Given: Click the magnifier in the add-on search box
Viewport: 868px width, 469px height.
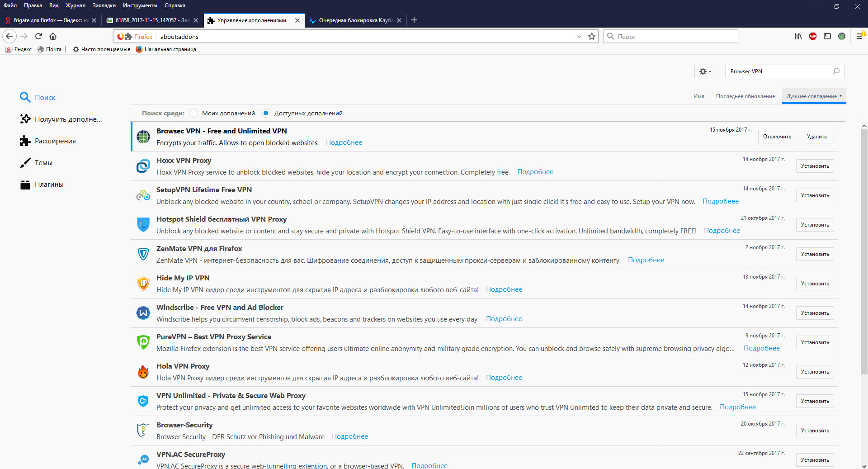Looking at the screenshot, I should [836, 71].
